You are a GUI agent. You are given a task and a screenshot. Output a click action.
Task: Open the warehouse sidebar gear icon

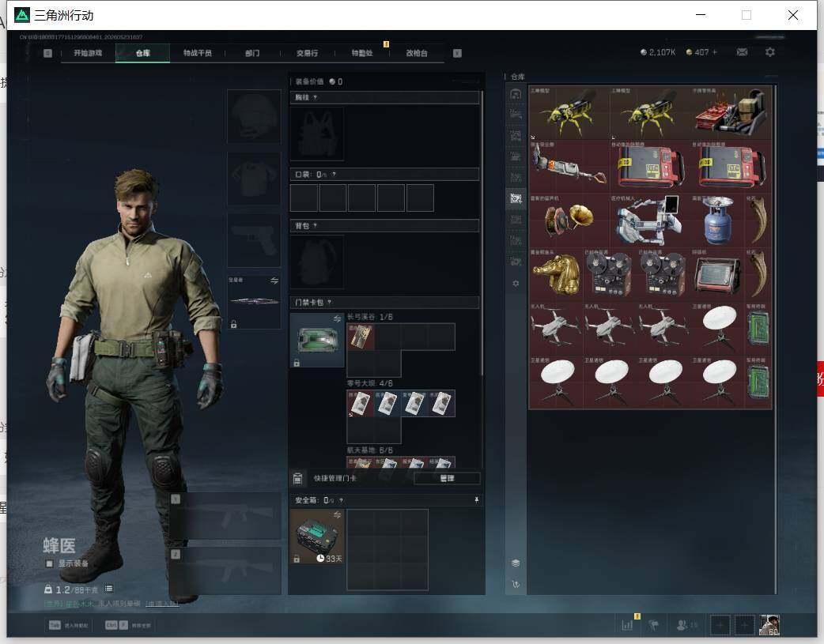[516, 283]
